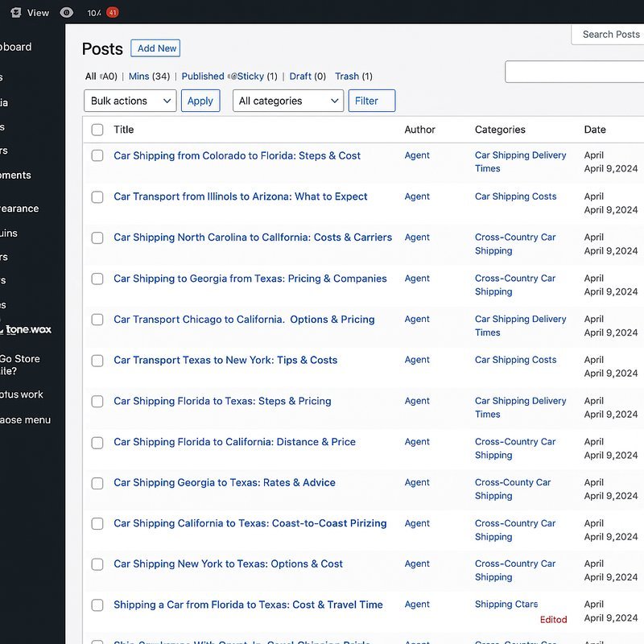Screen dimensions: 644x644
Task: Open post Car Shipping Georgia to Texas
Action: tap(225, 482)
